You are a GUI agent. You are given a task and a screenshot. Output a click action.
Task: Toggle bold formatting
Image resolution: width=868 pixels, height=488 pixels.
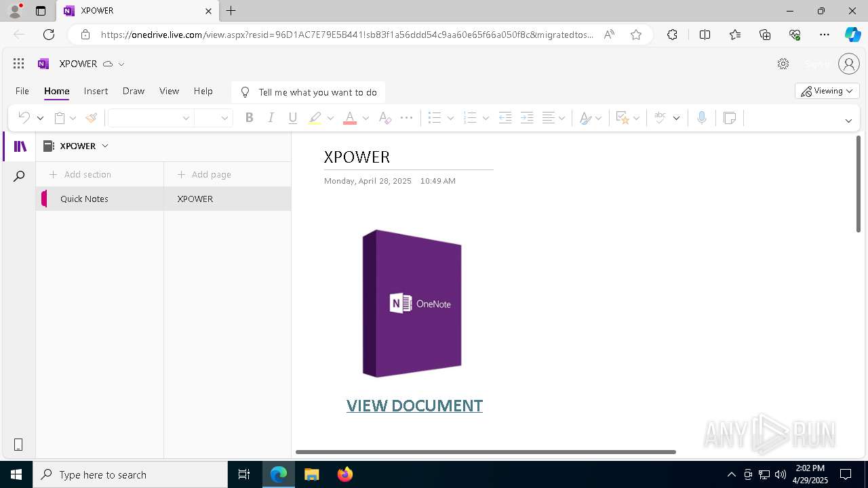(249, 118)
